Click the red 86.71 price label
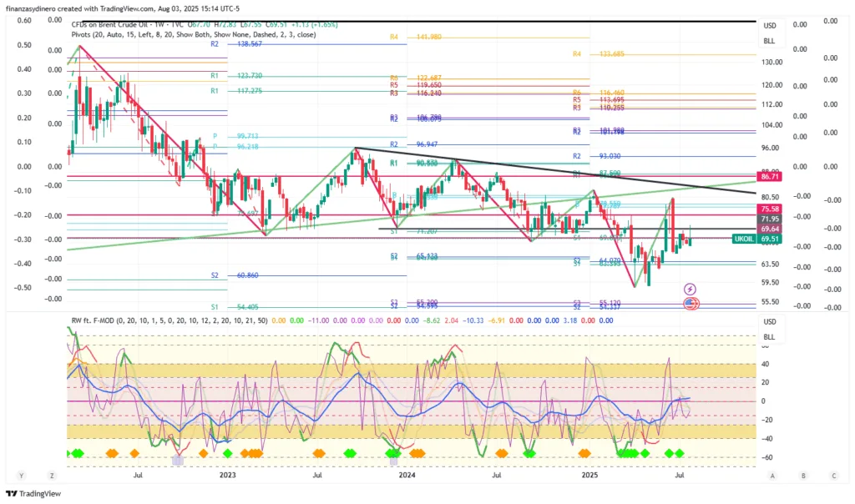 [x=769, y=177]
